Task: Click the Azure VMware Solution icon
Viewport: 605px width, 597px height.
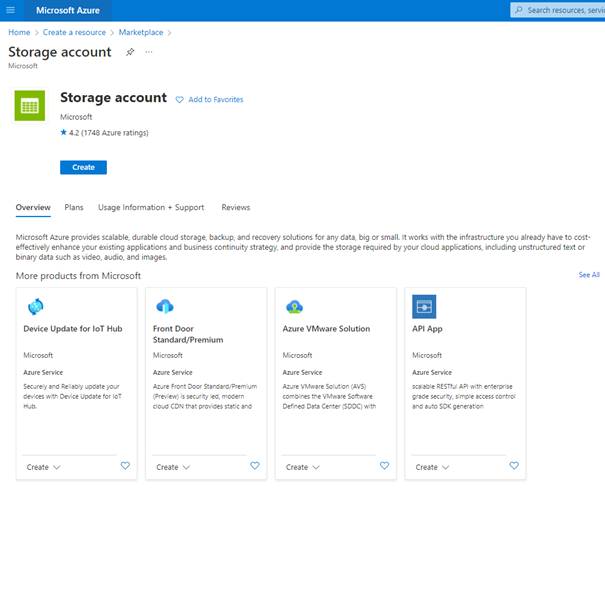Action: (294, 306)
